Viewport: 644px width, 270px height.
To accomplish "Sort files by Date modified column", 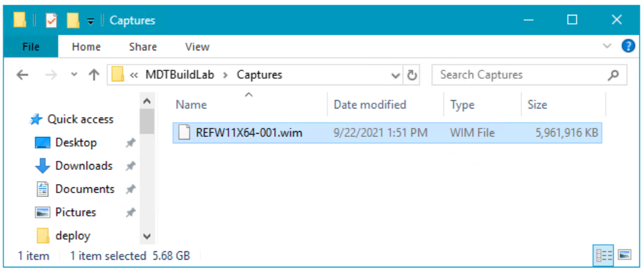I will tap(370, 105).
